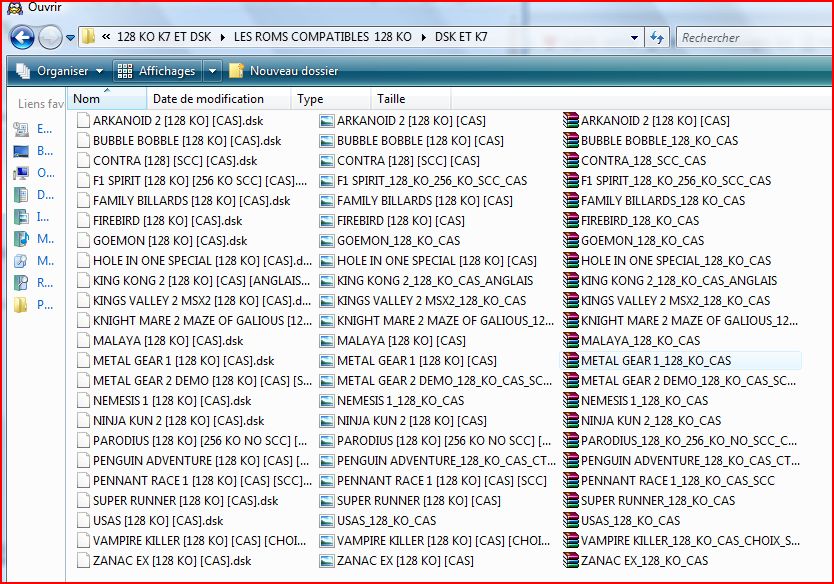Select image file SUPER RUNNER [128 KO] [CAS]

(x=411, y=501)
